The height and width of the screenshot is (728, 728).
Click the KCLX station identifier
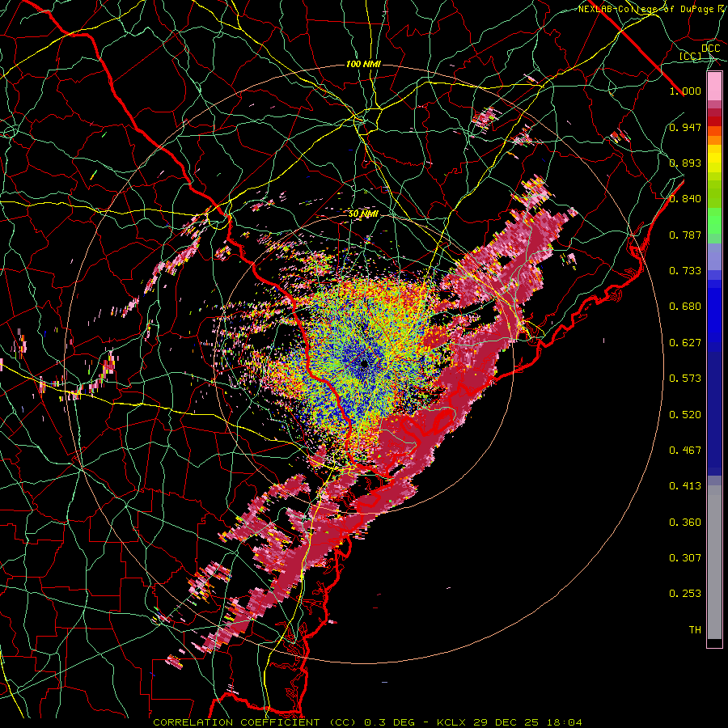(451, 722)
